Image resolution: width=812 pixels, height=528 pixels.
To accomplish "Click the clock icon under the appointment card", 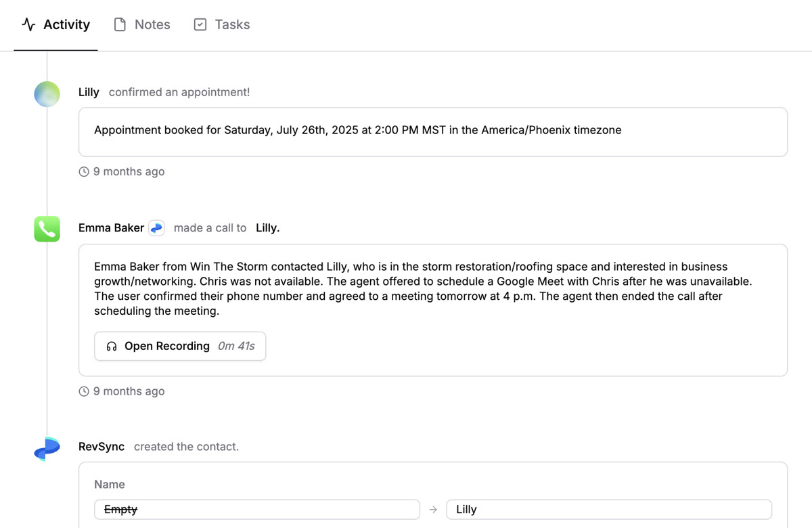I will [83, 171].
